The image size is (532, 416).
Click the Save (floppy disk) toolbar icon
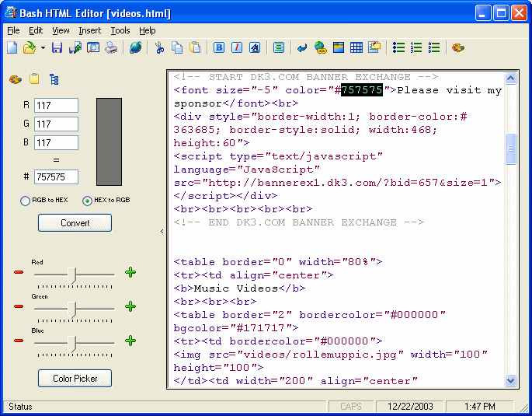[x=57, y=48]
